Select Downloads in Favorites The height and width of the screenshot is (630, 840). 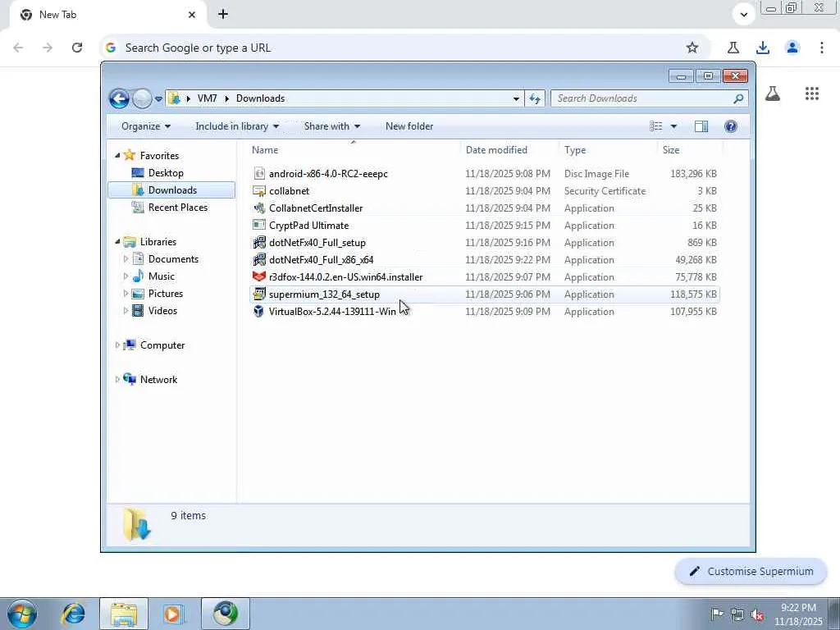(x=171, y=190)
